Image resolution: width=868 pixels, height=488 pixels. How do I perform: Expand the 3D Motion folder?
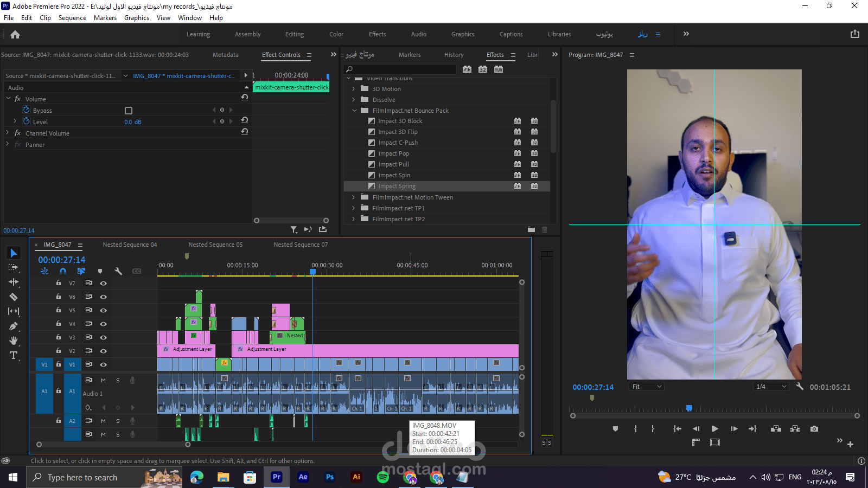click(354, 89)
